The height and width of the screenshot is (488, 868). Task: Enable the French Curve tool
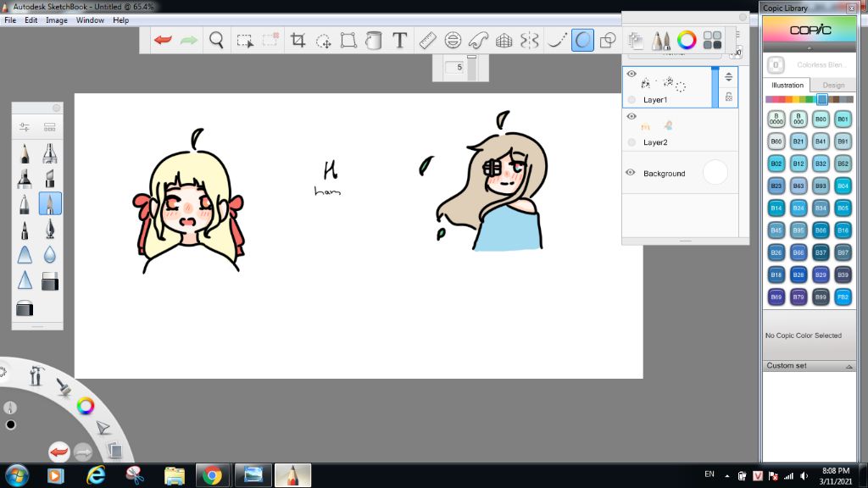click(x=478, y=41)
